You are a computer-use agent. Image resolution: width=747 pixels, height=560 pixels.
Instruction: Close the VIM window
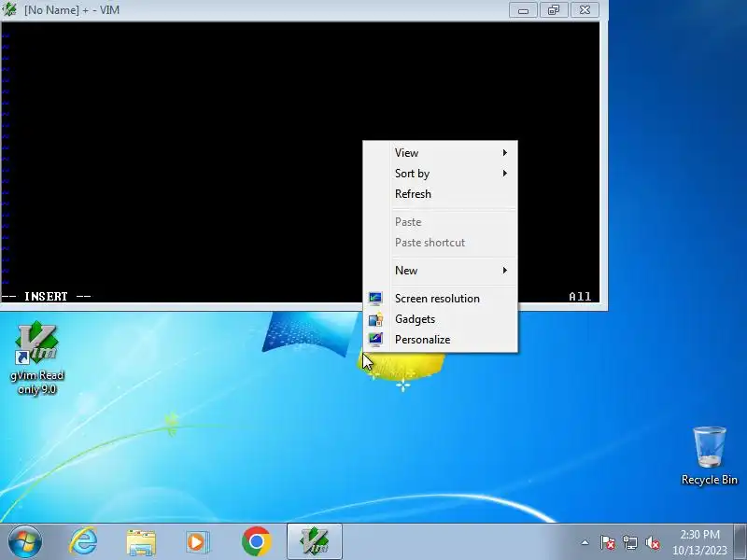[x=585, y=10]
